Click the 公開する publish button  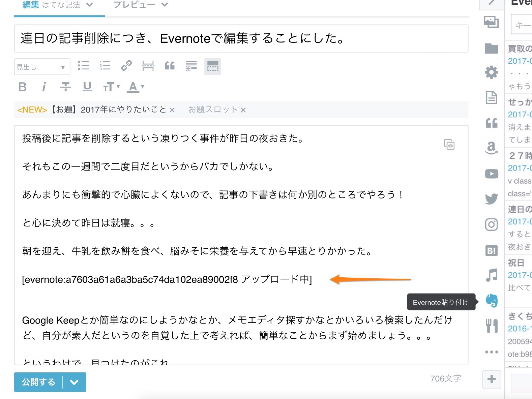38,382
